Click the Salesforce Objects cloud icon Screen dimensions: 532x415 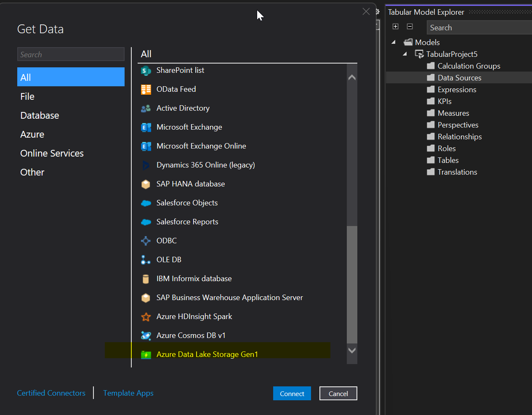coord(146,203)
